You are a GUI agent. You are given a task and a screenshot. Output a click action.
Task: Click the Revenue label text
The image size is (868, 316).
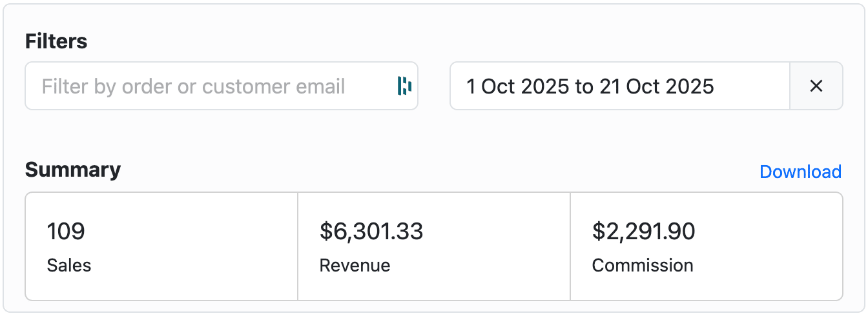pyautogui.click(x=355, y=265)
